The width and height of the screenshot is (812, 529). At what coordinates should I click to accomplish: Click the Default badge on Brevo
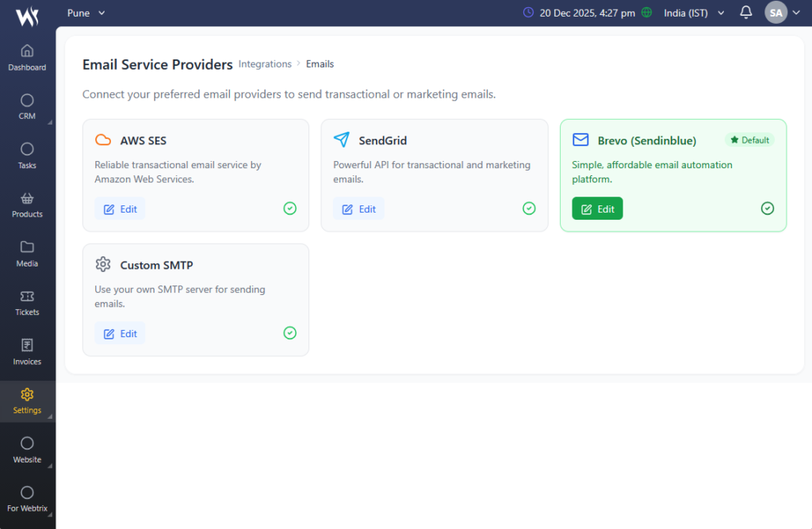(749, 140)
